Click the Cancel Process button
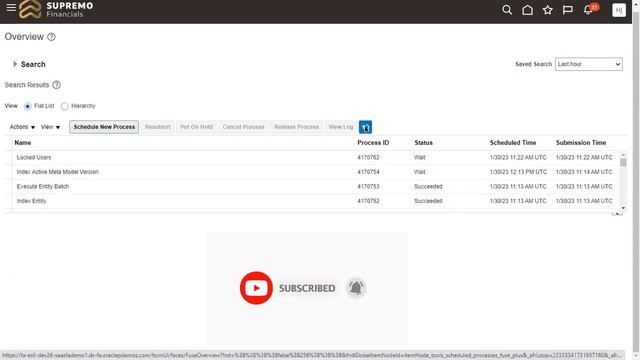The height and width of the screenshot is (360, 640). pos(243,127)
